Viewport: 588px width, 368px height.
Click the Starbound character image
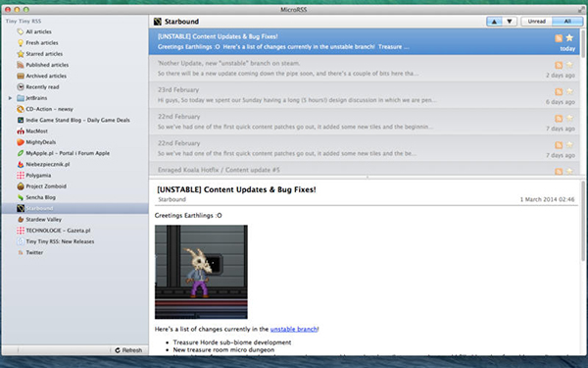[x=201, y=272]
